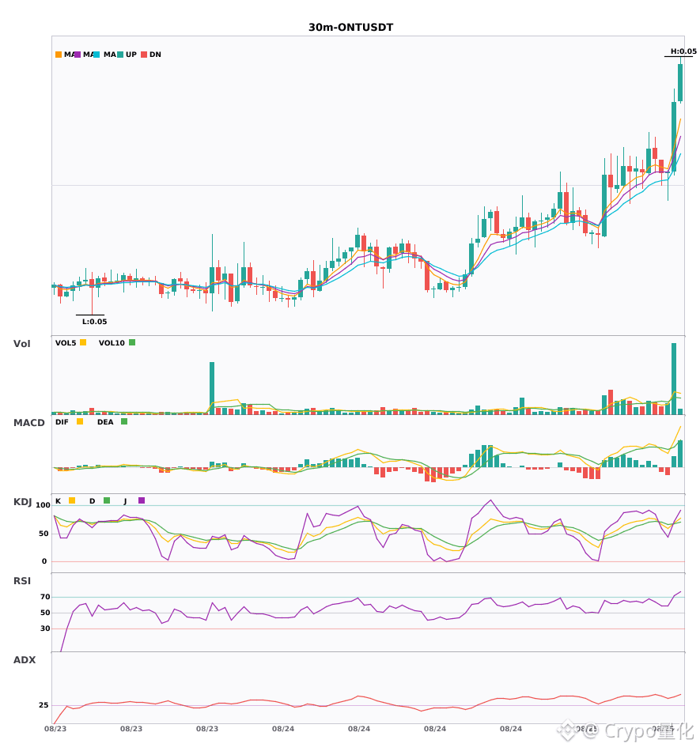Click the 30 level on RSI axis
700x751 pixels.
point(45,628)
